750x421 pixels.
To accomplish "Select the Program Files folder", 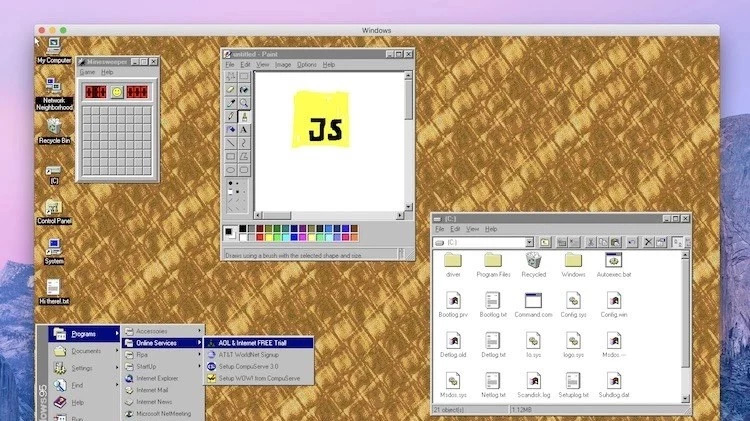I will click(x=493, y=265).
